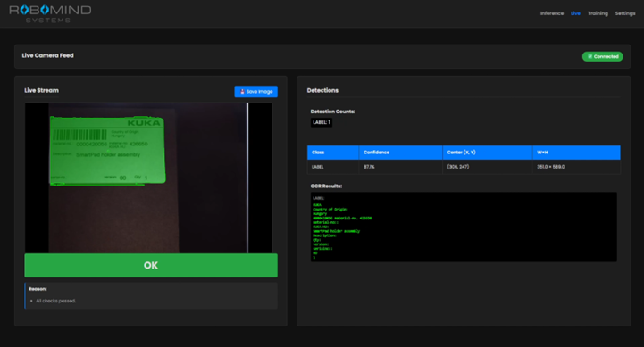Screen dimensions: 644x347
Task: Click the 'SmartPad holder assembly' OCR line
Action: point(337,231)
